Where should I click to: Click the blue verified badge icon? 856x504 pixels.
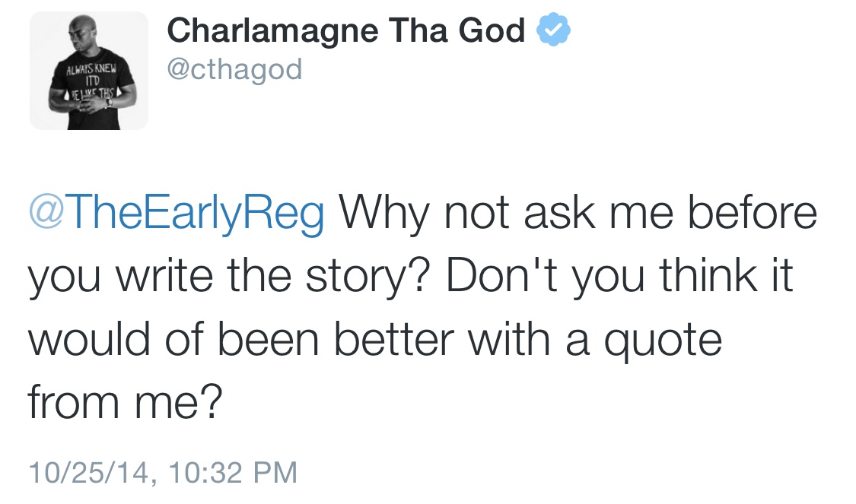pos(554,31)
